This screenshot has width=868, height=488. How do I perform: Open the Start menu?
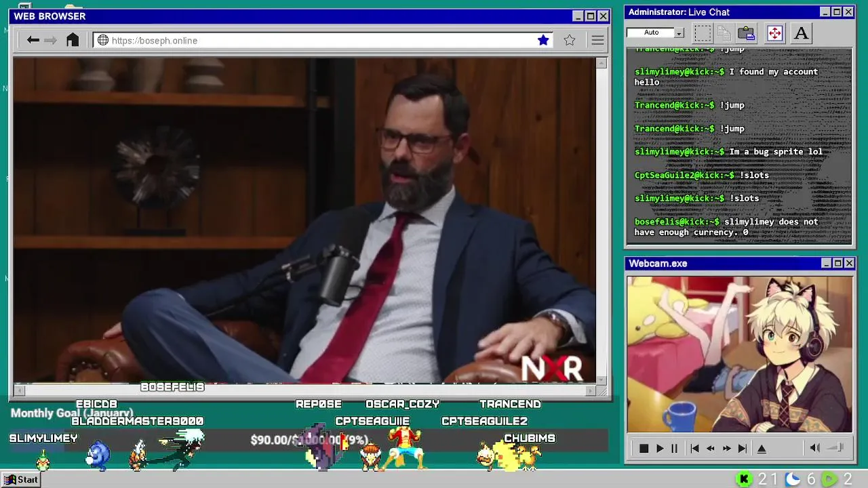click(x=21, y=480)
